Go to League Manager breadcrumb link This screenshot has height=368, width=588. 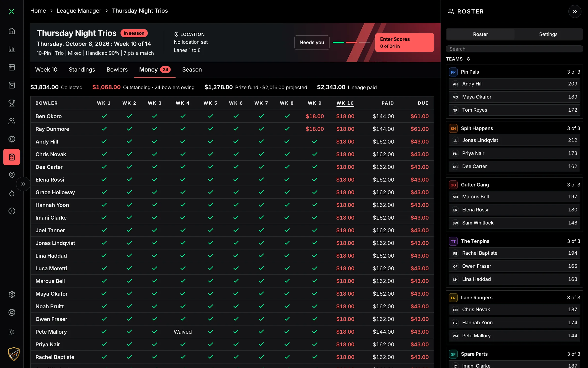[x=79, y=11]
